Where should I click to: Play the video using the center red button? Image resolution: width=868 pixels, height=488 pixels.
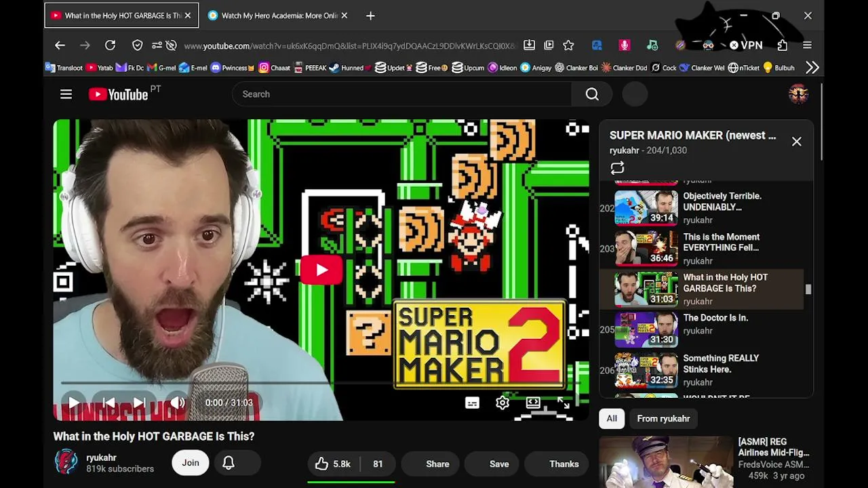pyautogui.click(x=321, y=270)
